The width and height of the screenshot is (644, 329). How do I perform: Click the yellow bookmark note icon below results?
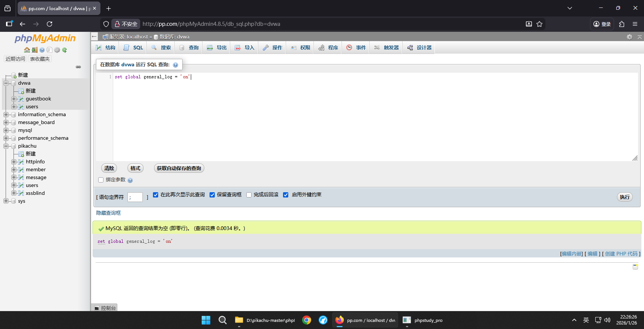(x=635, y=267)
